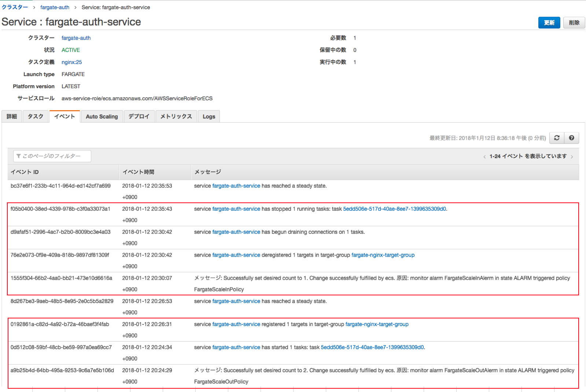Go to previous events page chevron

tap(484, 157)
